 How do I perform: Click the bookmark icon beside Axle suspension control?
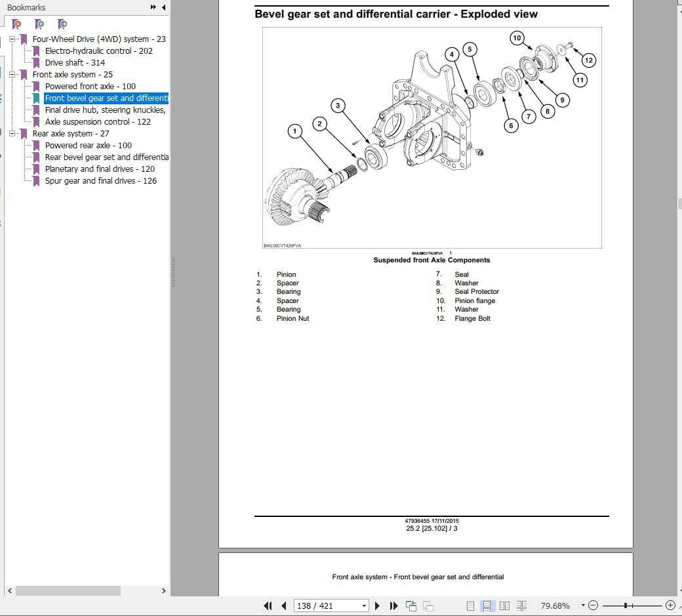coord(37,122)
